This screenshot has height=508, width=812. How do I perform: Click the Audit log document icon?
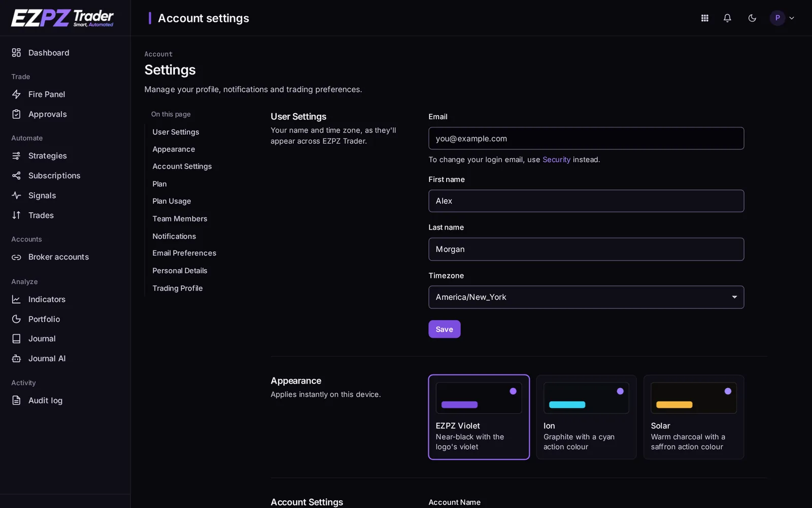[x=16, y=401]
